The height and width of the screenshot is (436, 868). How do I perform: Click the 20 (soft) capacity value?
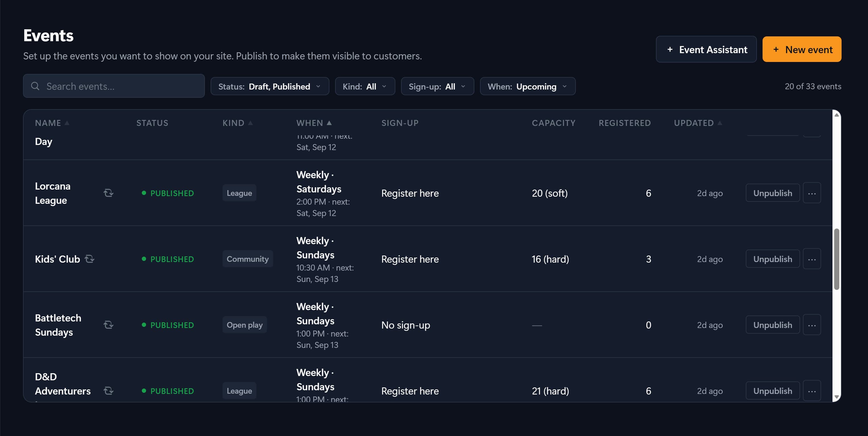pos(550,193)
